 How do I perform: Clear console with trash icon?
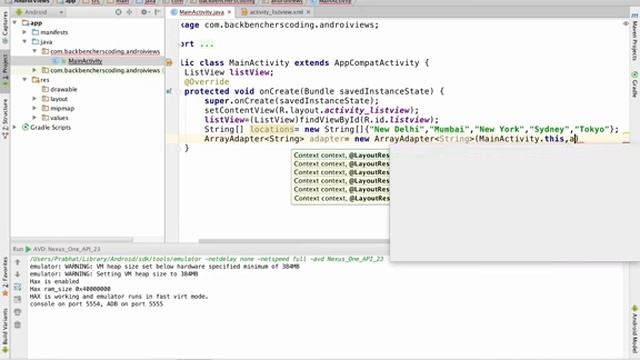(x=18, y=325)
